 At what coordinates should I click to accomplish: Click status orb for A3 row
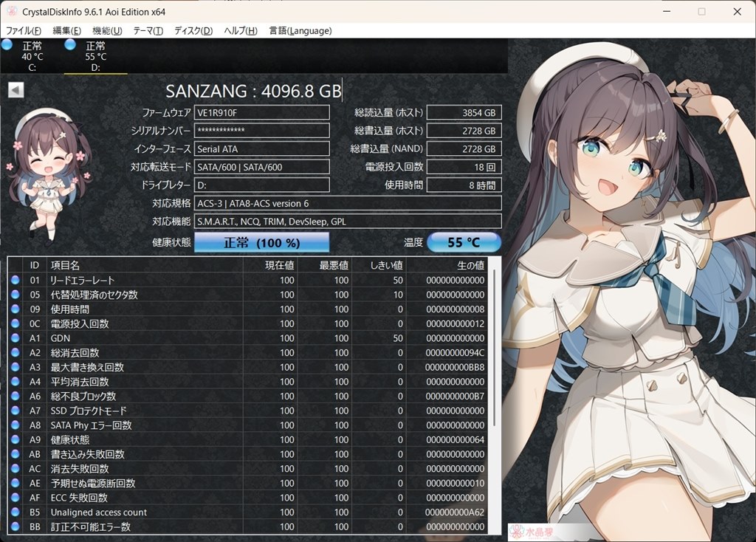(15, 366)
